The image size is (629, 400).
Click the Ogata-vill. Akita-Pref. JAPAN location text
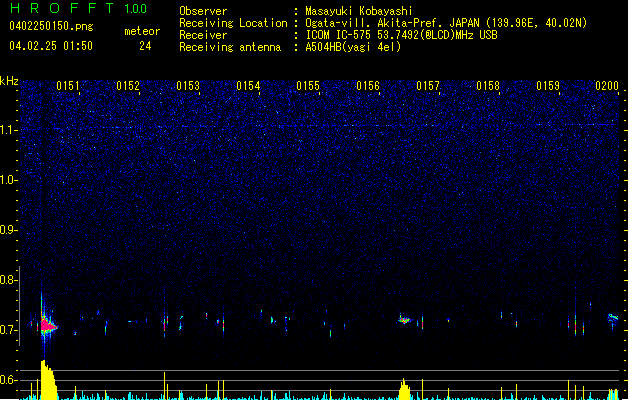coord(446,23)
